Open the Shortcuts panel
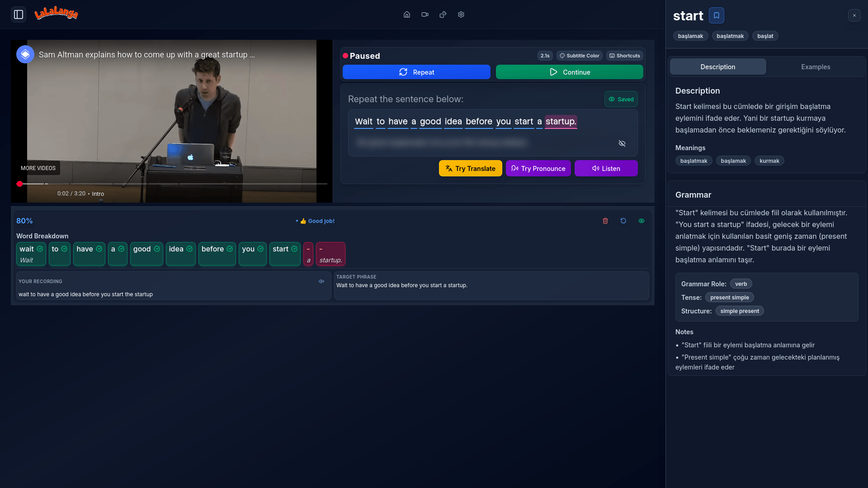 [x=624, y=56]
